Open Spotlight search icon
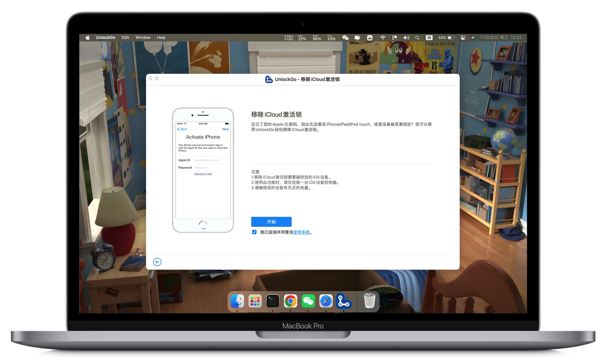 click(417, 38)
